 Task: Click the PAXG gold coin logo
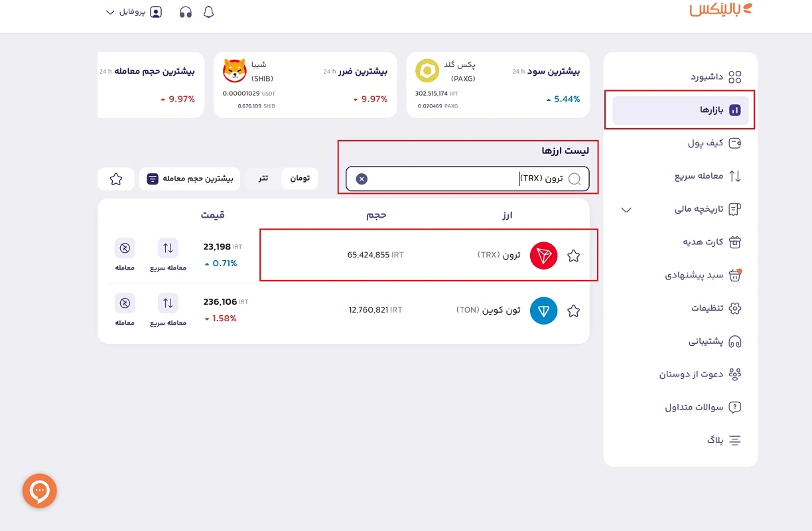pos(427,71)
